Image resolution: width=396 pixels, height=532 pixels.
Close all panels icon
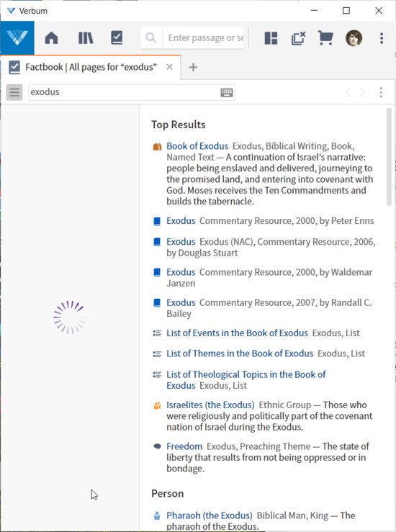point(298,38)
